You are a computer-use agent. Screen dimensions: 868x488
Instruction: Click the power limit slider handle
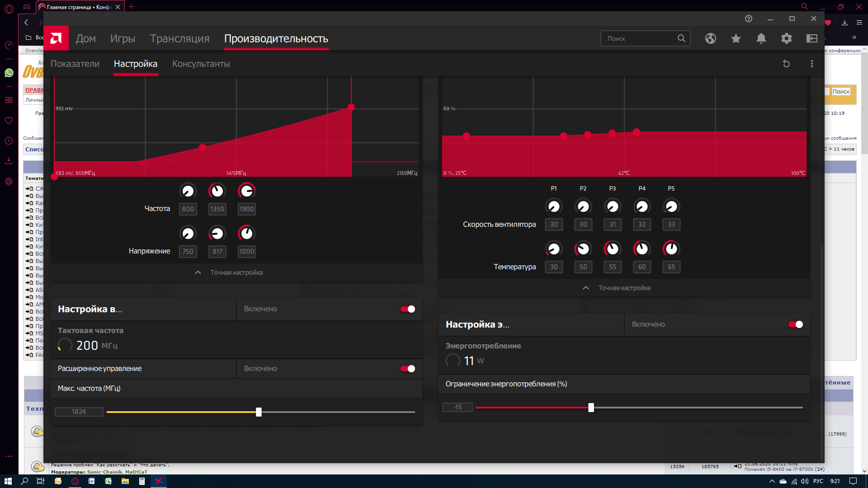point(591,408)
